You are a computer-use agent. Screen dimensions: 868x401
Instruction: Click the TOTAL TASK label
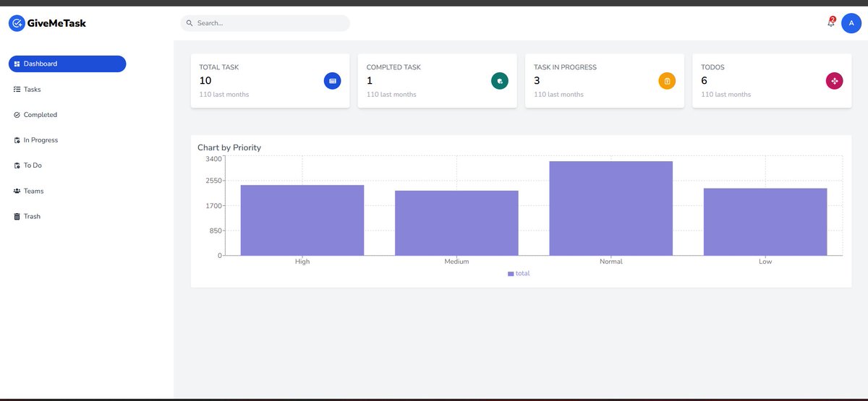click(219, 67)
